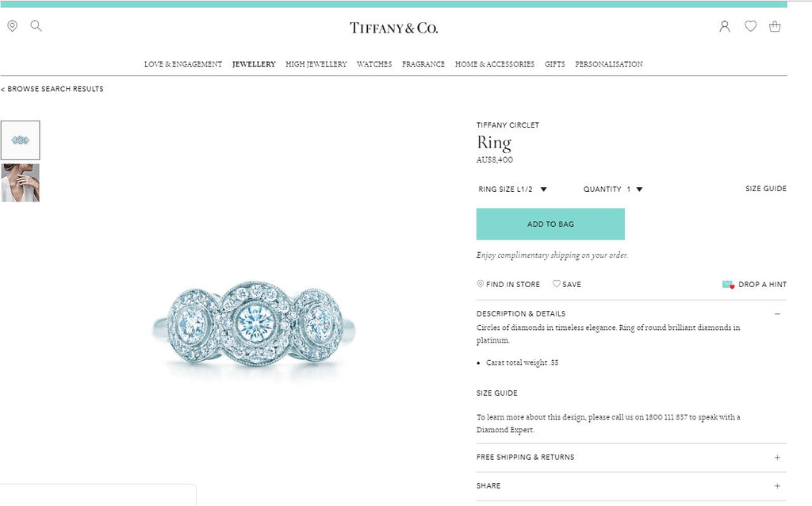Open the Size Guide link beside Quantity
Viewport: 812px width, 506px height.
click(766, 189)
